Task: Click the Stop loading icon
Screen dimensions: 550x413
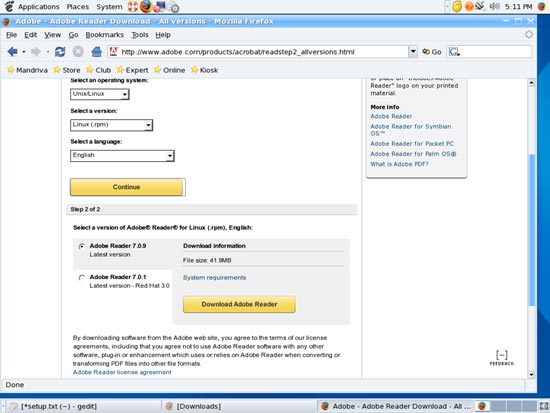Action: (x=78, y=52)
